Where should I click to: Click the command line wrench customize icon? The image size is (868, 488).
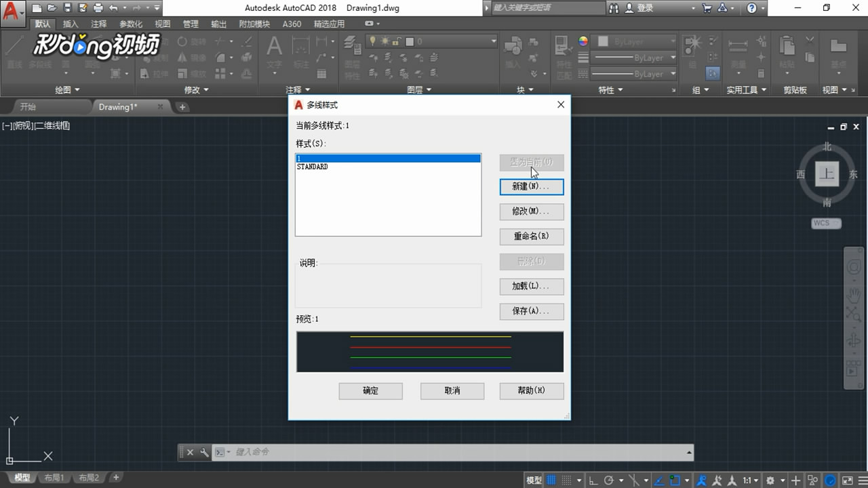[x=204, y=452]
